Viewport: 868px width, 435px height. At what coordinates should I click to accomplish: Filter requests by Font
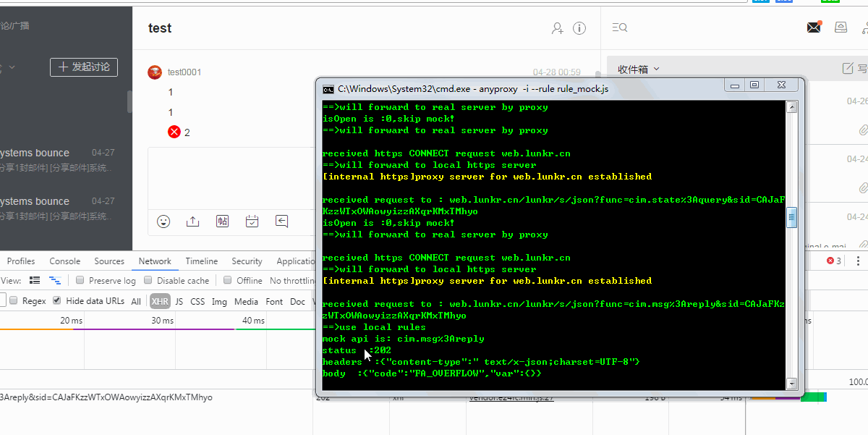tap(274, 301)
